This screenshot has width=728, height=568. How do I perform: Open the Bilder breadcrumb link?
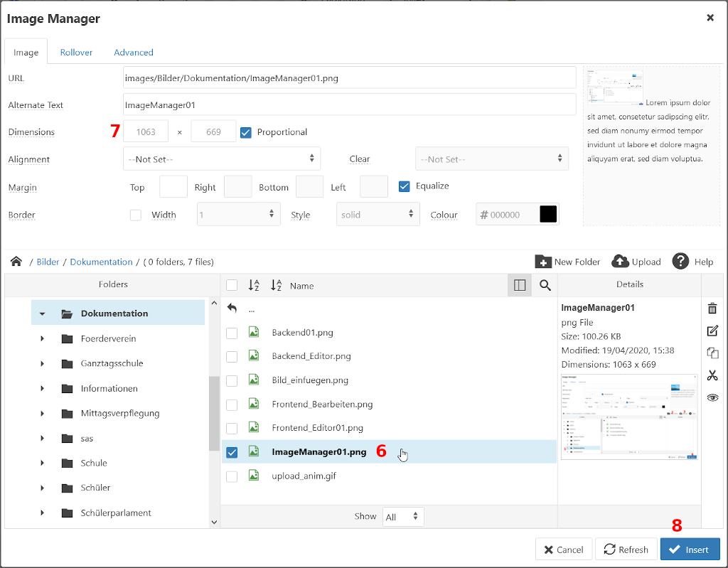click(48, 262)
